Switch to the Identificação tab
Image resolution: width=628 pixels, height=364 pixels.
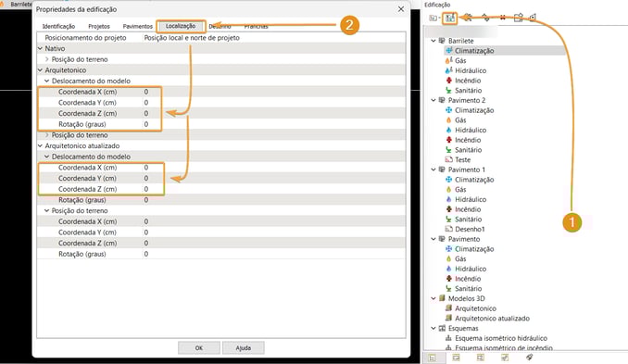(x=59, y=27)
